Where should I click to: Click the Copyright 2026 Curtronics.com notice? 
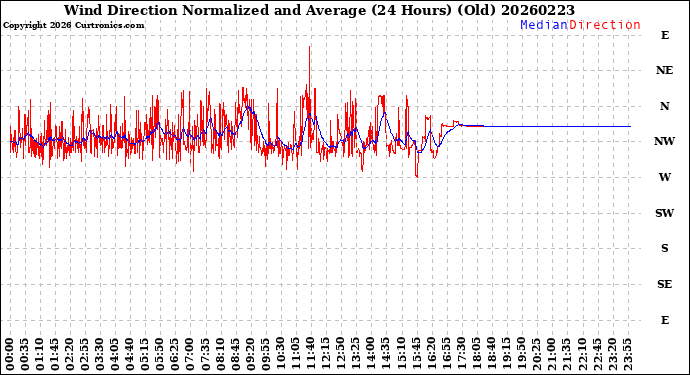(73, 25)
